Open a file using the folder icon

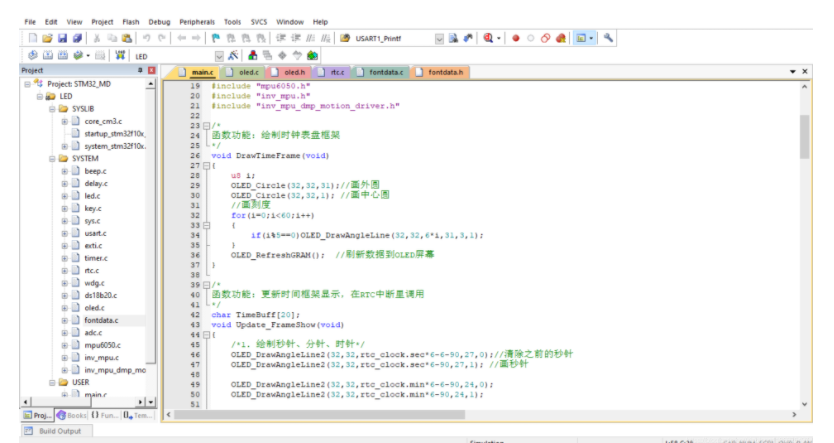tap(47, 38)
